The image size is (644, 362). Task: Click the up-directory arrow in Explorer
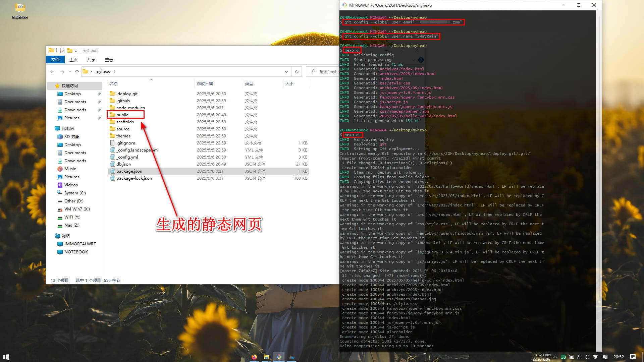(77, 71)
